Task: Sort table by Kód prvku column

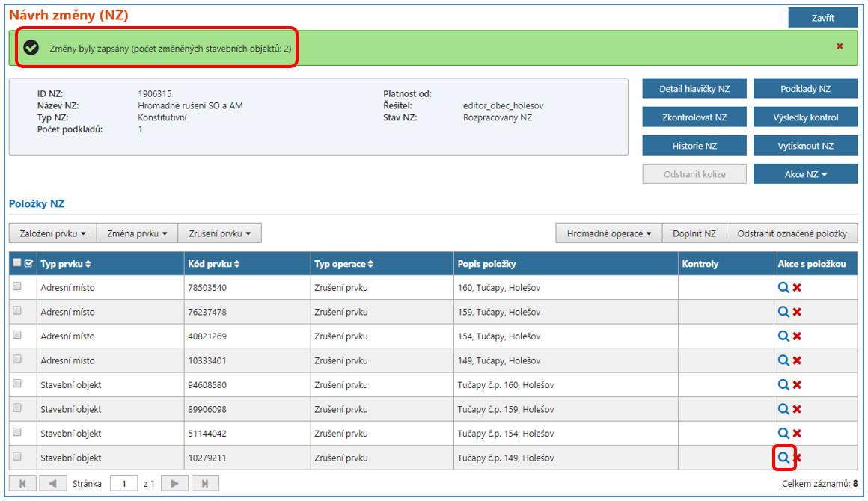Action: (213, 264)
